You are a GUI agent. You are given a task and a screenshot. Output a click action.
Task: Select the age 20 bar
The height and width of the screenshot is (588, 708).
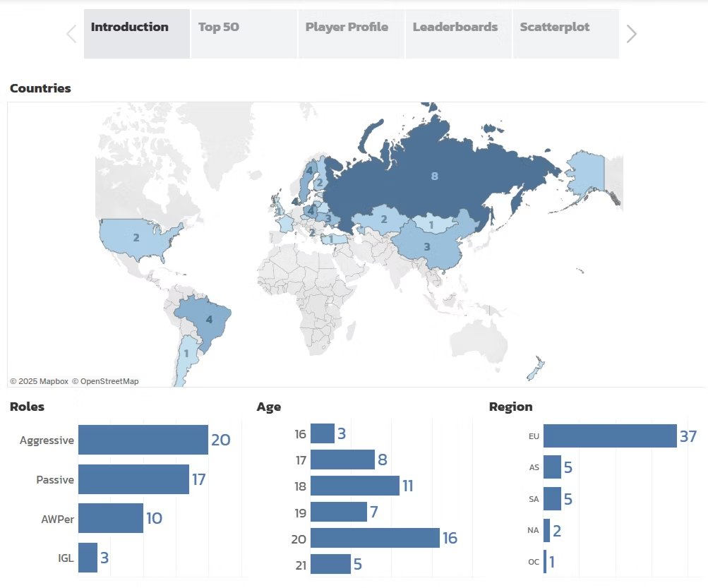(x=376, y=539)
